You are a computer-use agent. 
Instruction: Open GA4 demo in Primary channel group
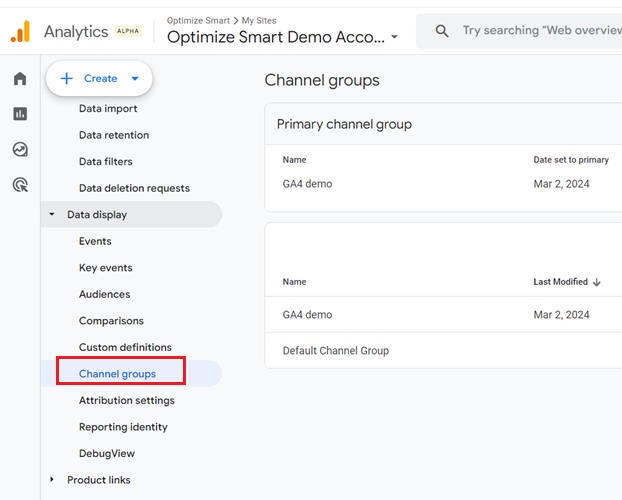pos(307,184)
